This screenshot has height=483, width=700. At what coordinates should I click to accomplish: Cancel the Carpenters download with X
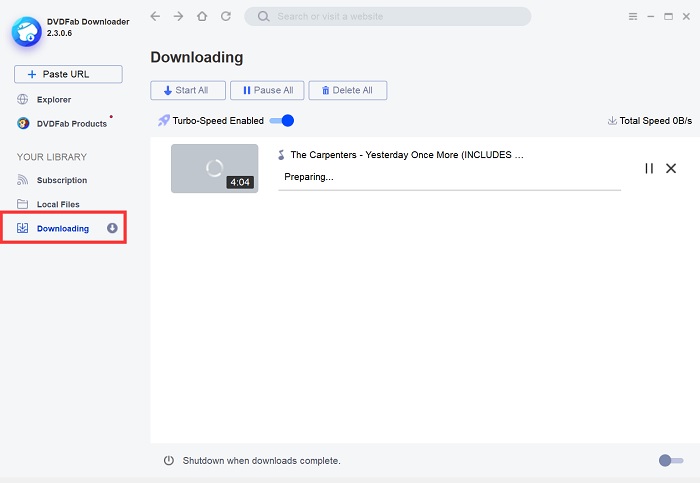671,168
